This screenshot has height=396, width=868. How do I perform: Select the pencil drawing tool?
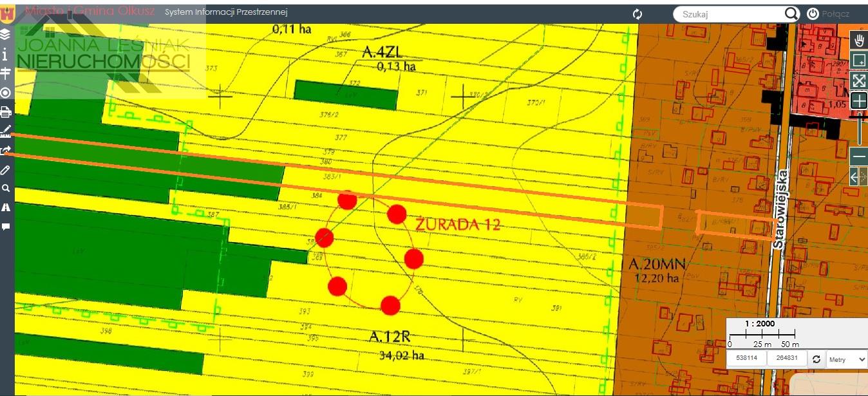[x=6, y=170]
